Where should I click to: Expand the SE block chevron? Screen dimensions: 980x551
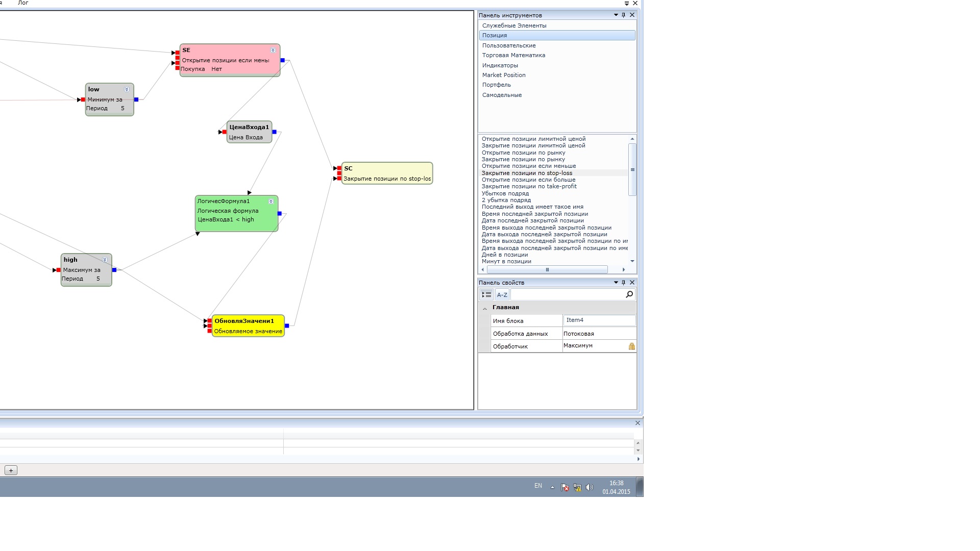click(273, 50)
